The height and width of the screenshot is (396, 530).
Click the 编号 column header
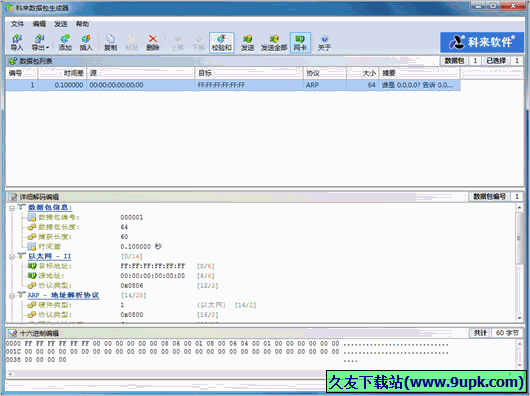click(22, 73)
